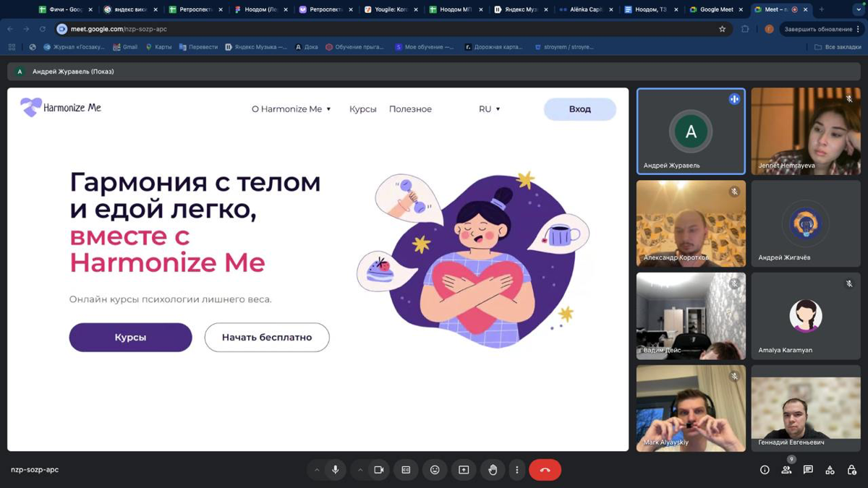The width and height of the screenshot is (868, 488).
Task: Click the Начать бесплатно button
Action: coord(267,338)
